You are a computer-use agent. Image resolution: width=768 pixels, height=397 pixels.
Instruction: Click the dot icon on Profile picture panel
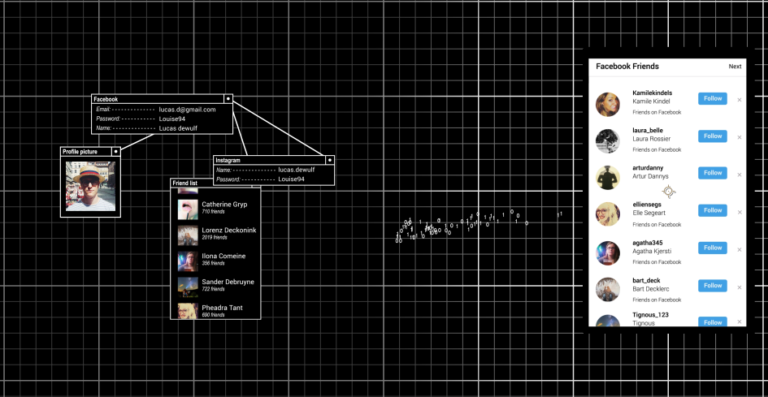click(x=116, y=152)
